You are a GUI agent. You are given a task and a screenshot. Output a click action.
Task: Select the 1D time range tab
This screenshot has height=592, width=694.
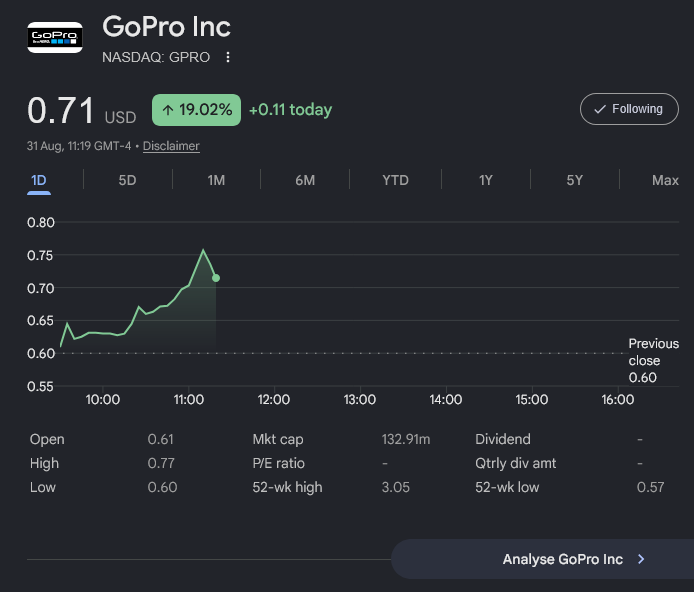pyautogui.click(x=39, y=181)
